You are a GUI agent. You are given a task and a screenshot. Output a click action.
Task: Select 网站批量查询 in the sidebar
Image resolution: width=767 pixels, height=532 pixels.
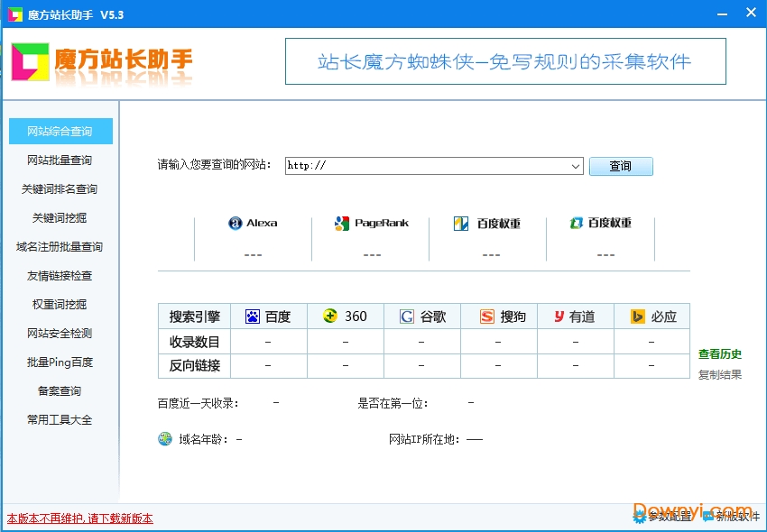60,161
